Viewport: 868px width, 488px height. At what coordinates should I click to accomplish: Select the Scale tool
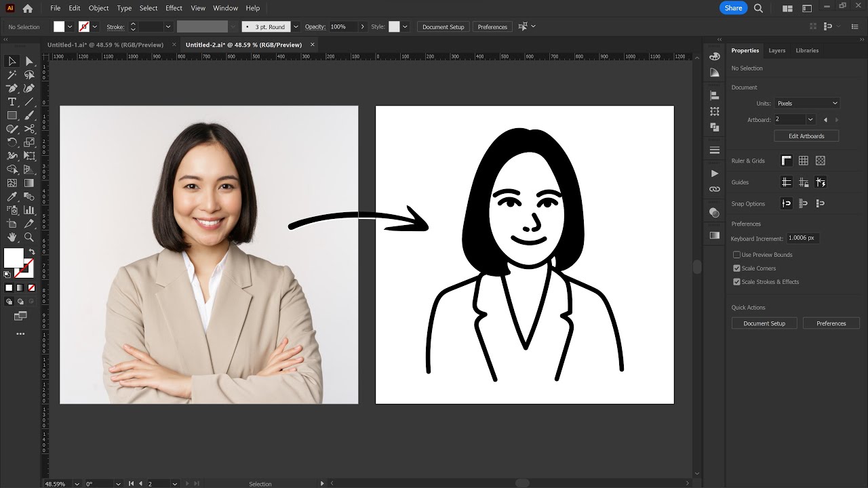[x=29, y=142]
